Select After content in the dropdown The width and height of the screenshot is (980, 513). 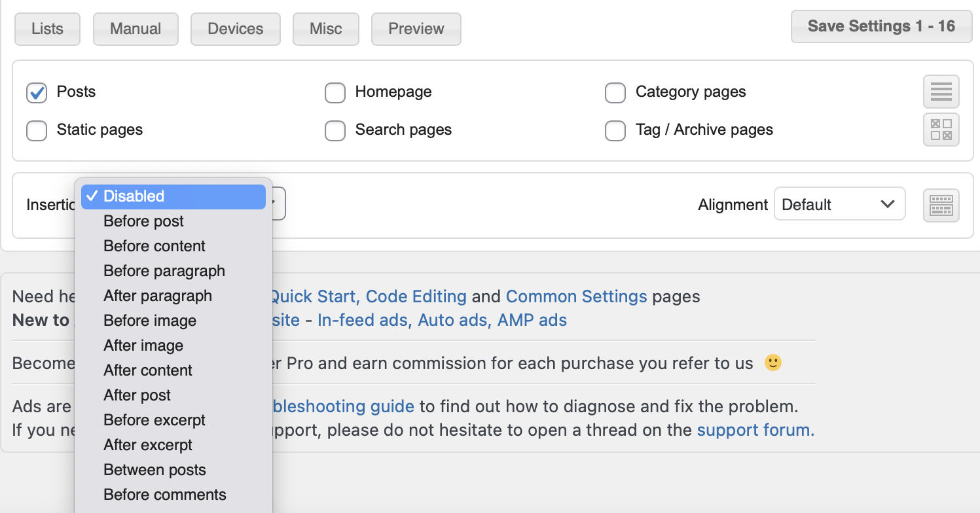point(148,370)
